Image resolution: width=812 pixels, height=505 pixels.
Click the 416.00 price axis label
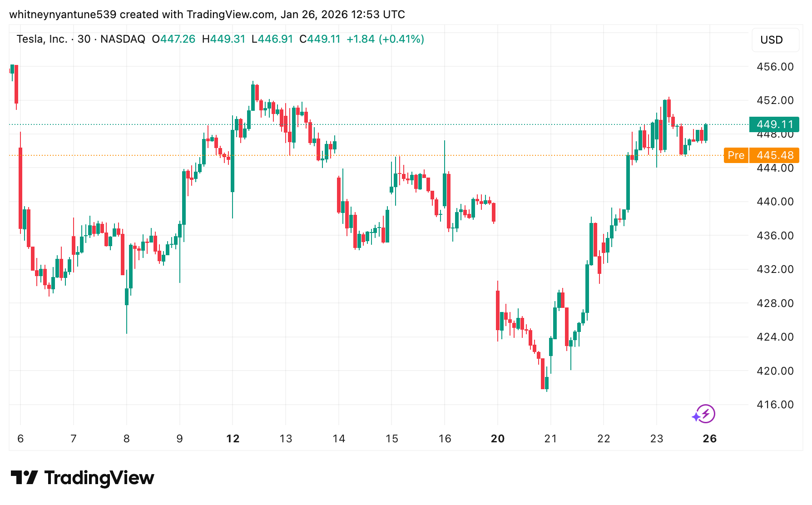(x=775, y=405)
